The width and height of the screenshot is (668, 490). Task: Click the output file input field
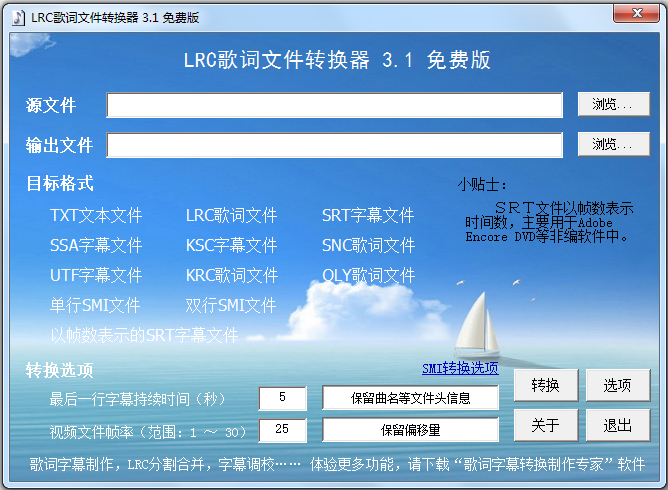point(334,145)
